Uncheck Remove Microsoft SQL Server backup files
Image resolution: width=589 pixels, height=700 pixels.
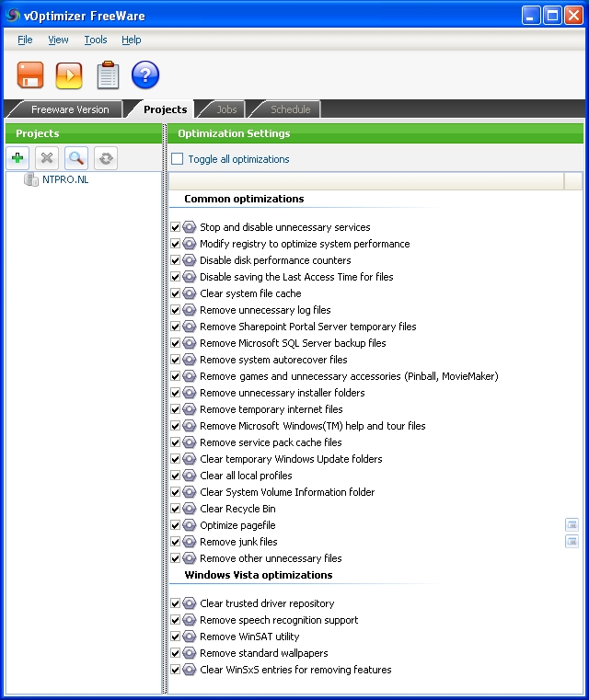pos(176,343)
